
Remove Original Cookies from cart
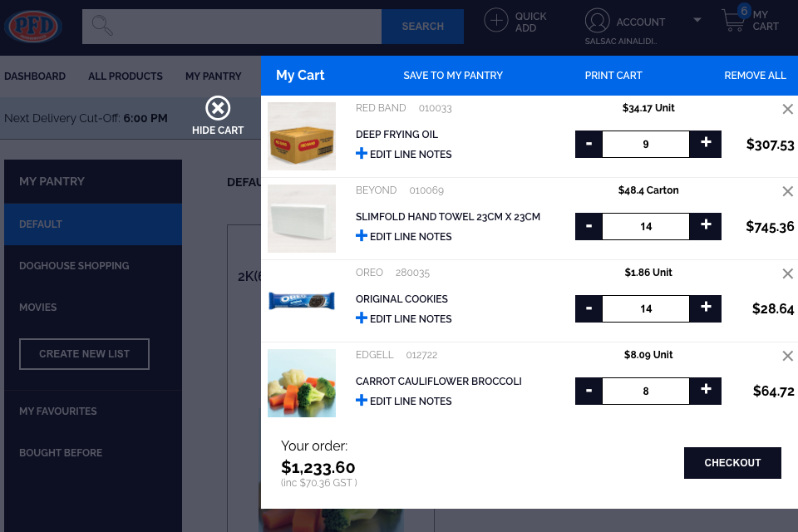787,273
